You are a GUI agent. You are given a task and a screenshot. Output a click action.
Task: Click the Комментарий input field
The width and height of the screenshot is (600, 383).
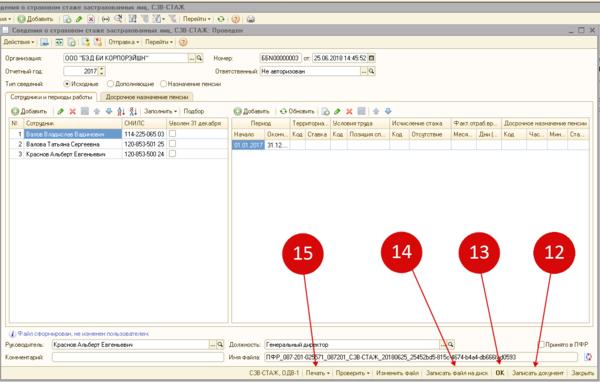[x=138, y=357]
